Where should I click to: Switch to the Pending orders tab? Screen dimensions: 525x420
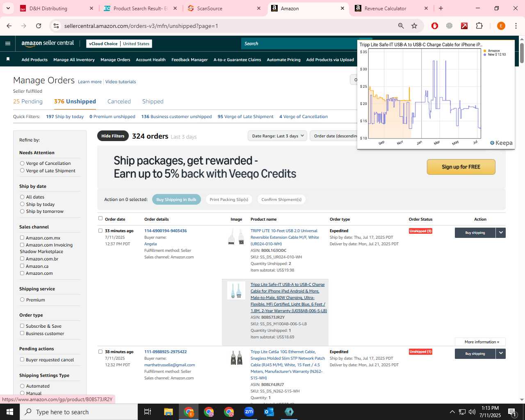pyautogui.click(x=28, y=101)
